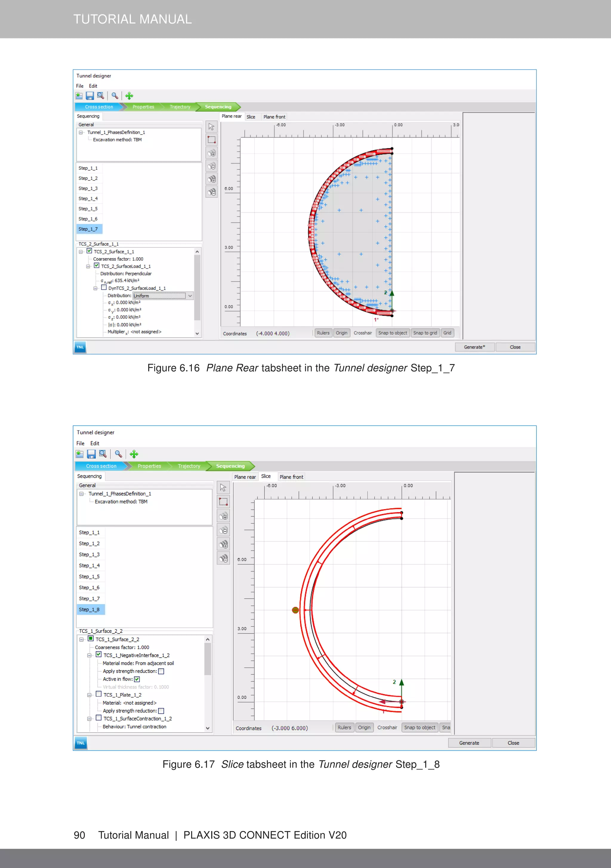This screenshot has width=611, height=868.
Task: Click zoom-to-area icon in upper toolbar
Action: click(x=101, y=96)
